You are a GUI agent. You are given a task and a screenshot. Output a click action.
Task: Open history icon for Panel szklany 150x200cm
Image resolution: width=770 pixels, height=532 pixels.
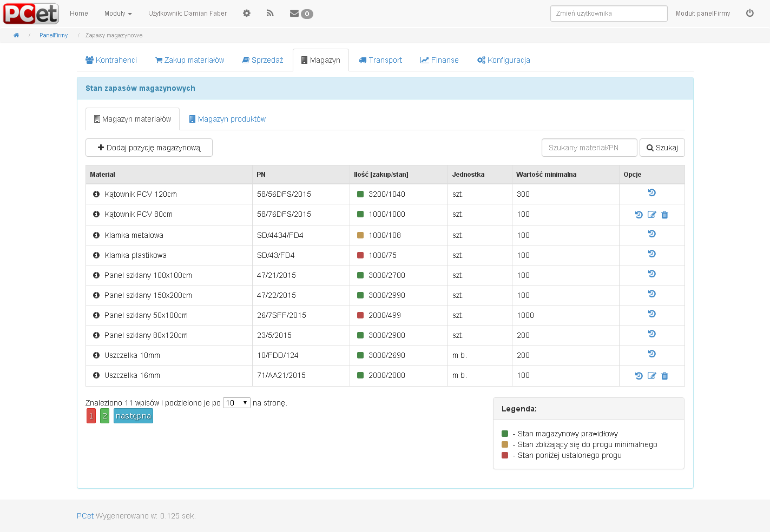coord(652,294)
